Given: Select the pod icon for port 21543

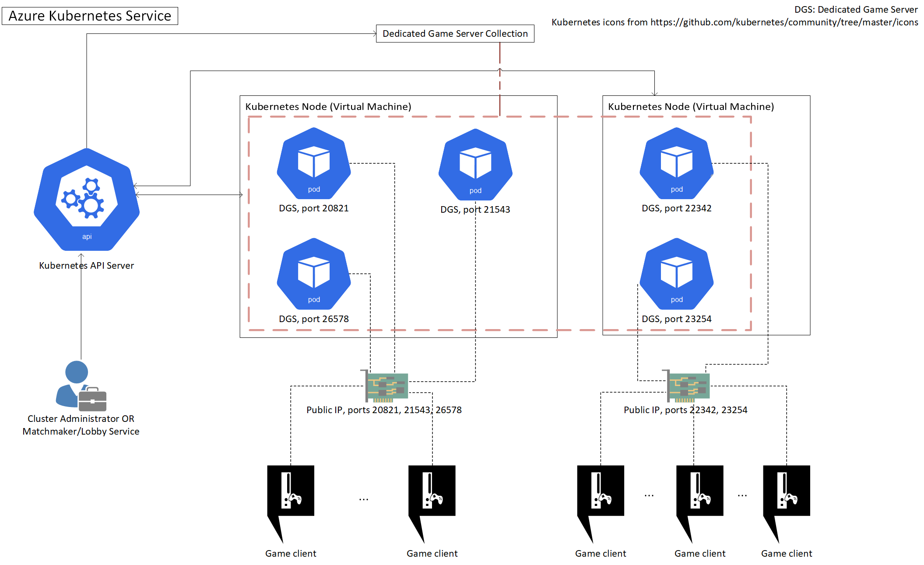Looking at the screenshot, I should (475, 165).
